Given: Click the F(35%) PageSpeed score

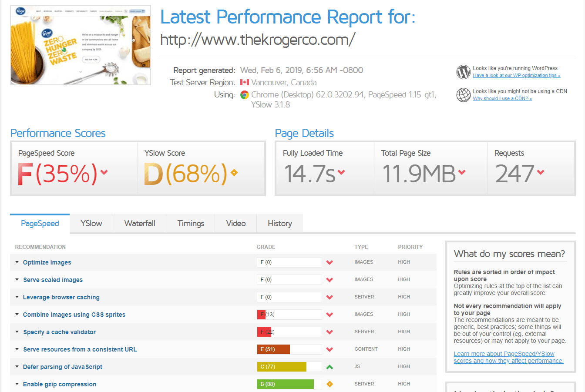Looking at the screenshot, I should click(57, 174).
